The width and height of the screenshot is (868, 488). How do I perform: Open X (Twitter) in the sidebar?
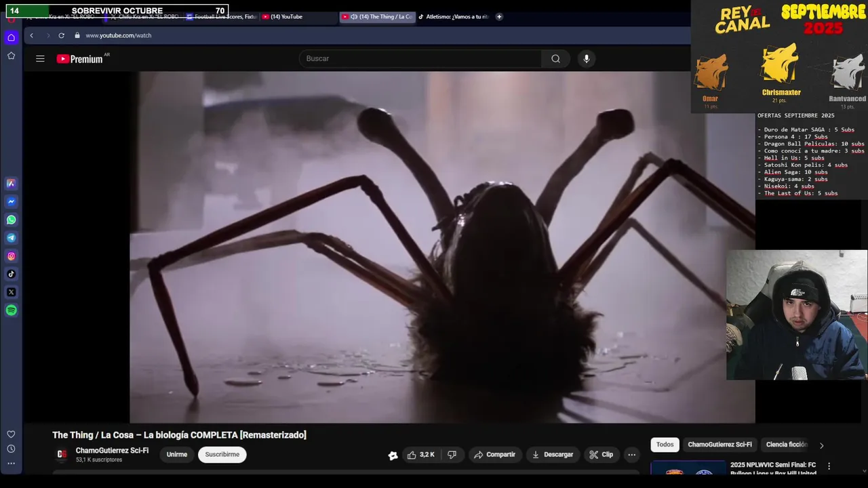tap(11, 292)
